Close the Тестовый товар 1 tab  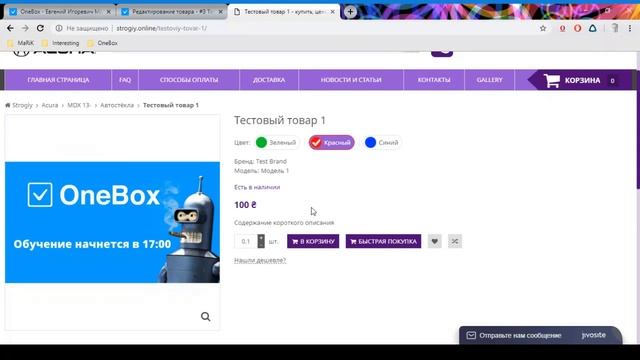pyautogui.click(x=333, y=12)
